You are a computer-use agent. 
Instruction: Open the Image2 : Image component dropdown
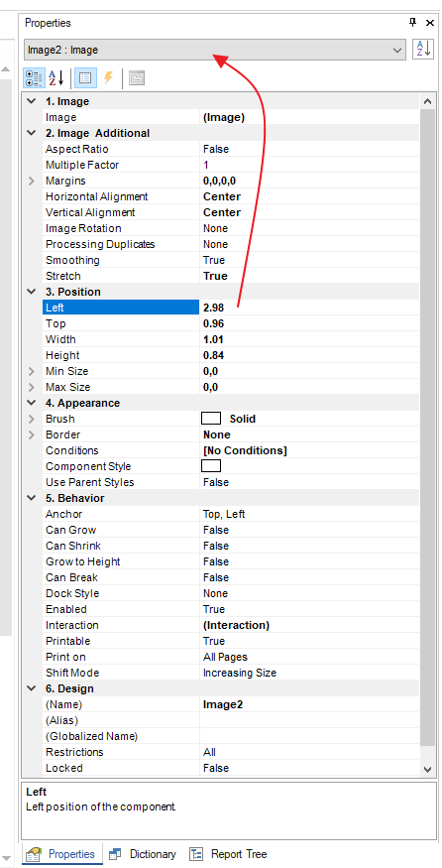coord(215,50)
